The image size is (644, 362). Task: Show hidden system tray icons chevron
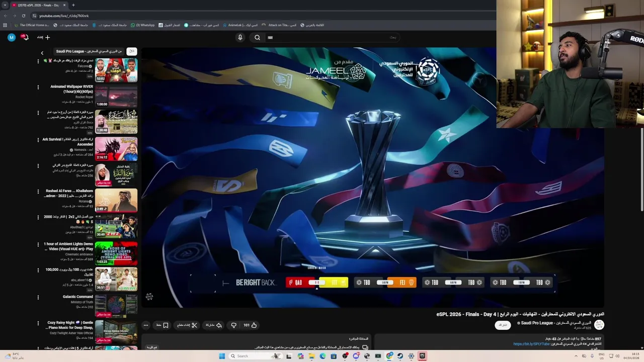click(576, 356)
